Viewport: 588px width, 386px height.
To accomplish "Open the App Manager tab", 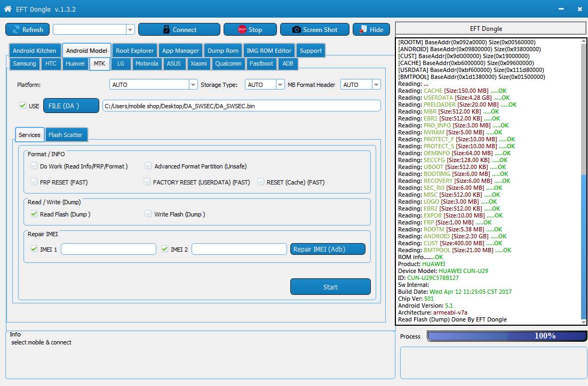I will pos(180,51).
